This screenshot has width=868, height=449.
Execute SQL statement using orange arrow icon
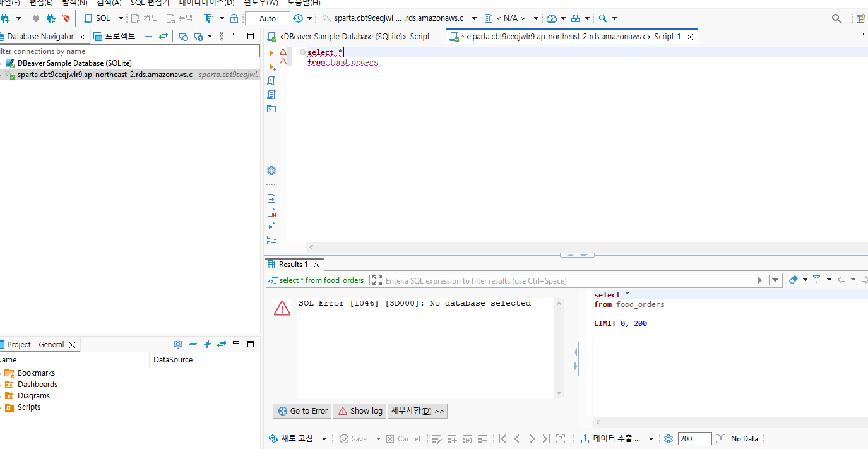271,53
